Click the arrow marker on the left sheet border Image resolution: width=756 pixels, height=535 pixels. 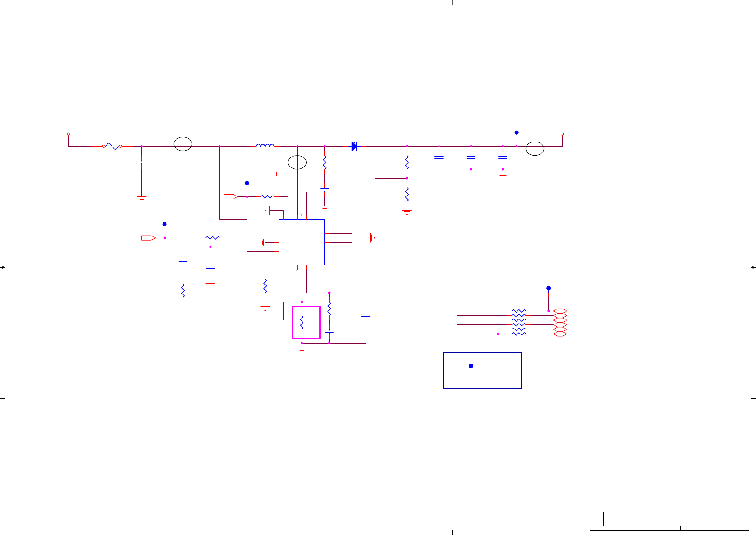click(3, 267)
